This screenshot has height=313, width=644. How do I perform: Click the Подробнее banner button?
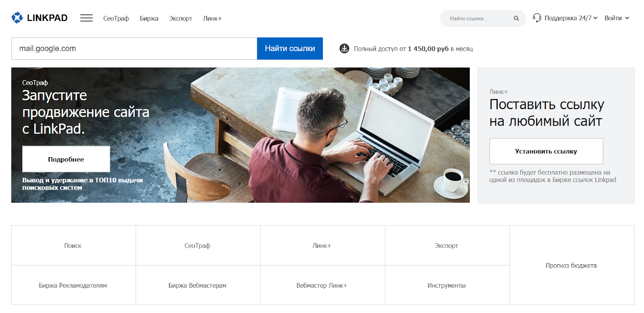[x=66, y=159]
